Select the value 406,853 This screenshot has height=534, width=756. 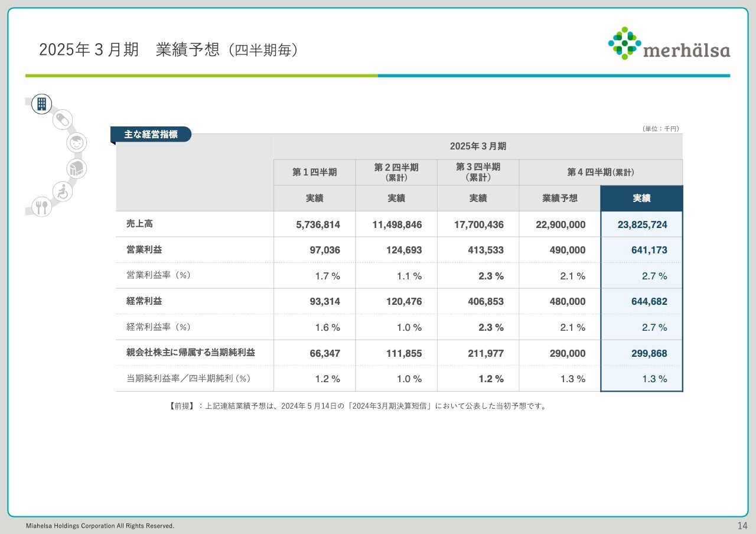pyautogui.click(x=486, y=302)
